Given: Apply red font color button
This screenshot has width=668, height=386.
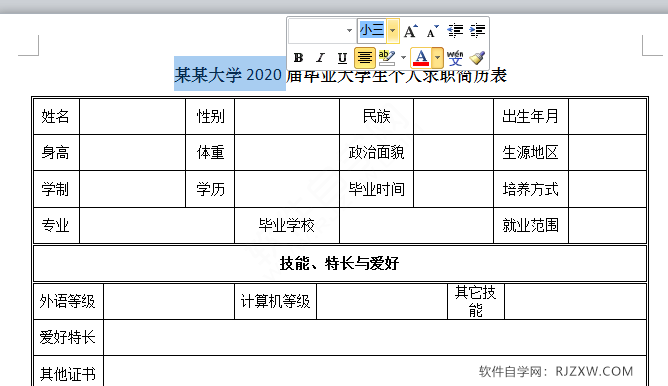Looking at the screenshot, I should [x=421, y=58].
